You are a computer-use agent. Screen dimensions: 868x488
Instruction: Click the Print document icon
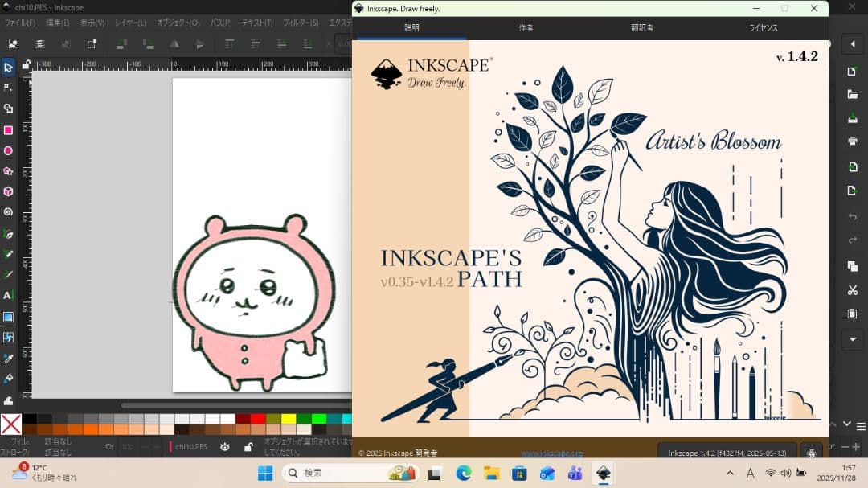point(853,141)
